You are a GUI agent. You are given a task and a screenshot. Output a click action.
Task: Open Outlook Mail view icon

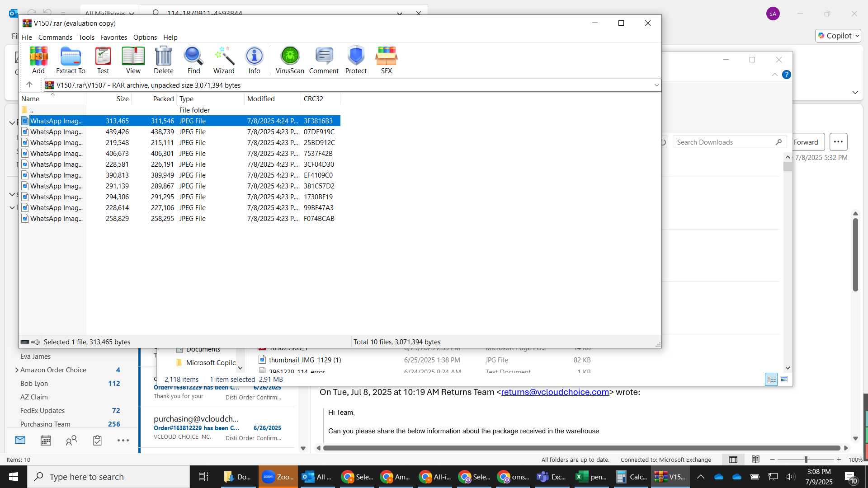(x=20, y=440)
